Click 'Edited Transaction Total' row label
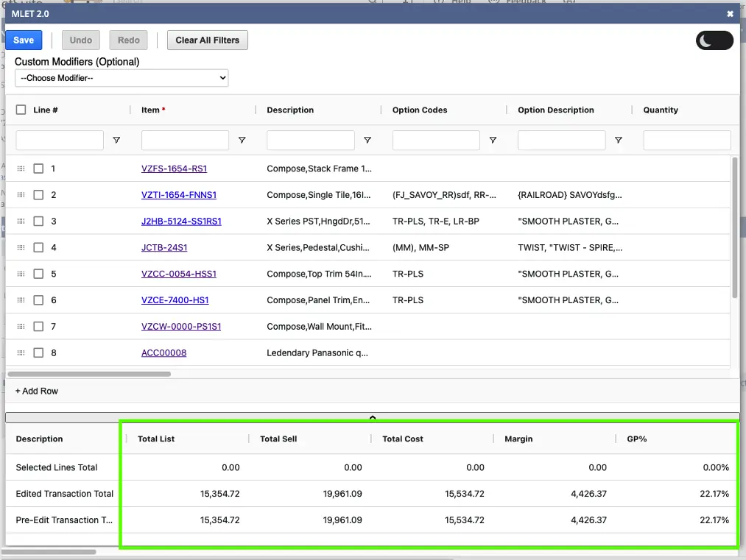Viewport: 746px width, 560px height. coord(65,494)
